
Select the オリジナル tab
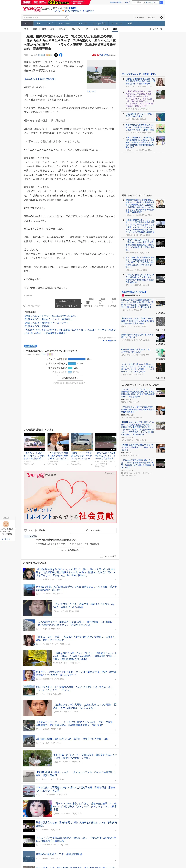pos(82,24)
